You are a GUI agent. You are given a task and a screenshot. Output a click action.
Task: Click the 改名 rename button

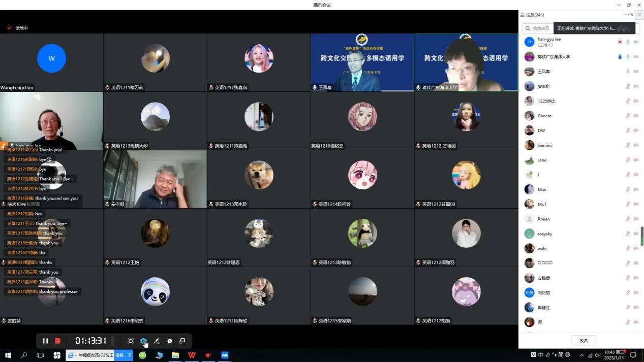pyautogui.click(x=584, y=341)
